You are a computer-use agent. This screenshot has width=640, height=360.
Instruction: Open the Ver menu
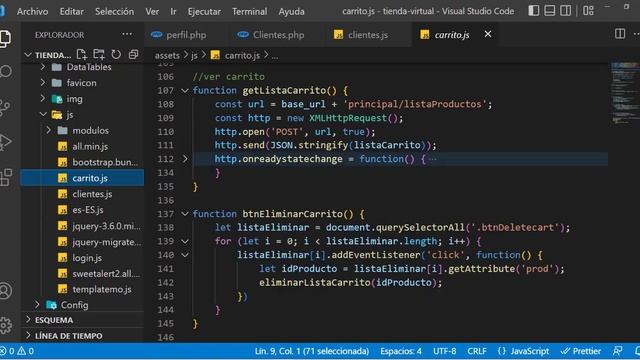[152, 11]
